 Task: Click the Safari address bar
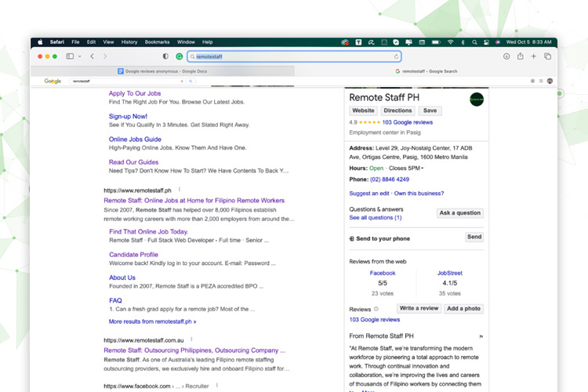tap(294, 56)
